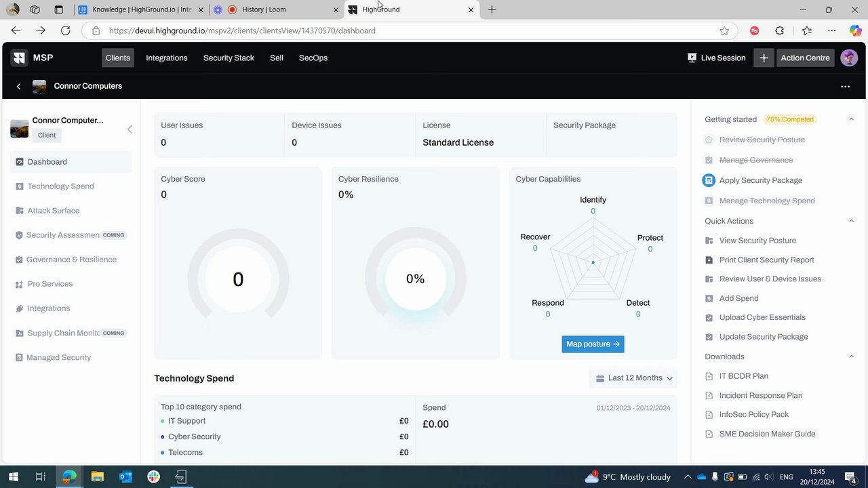Click the IT Support category spend row
This screenshot has height=488, width=868.
(285, 421)
